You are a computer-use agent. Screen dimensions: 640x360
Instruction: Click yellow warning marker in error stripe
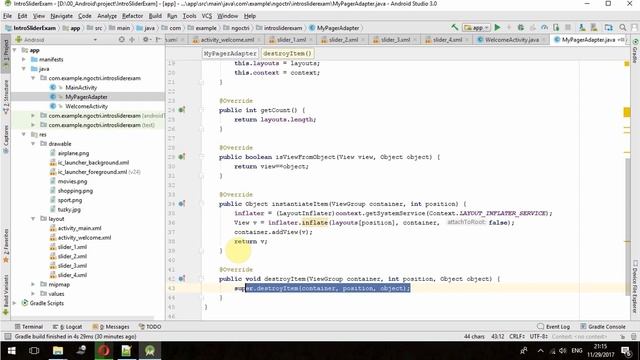coord(627,112)
